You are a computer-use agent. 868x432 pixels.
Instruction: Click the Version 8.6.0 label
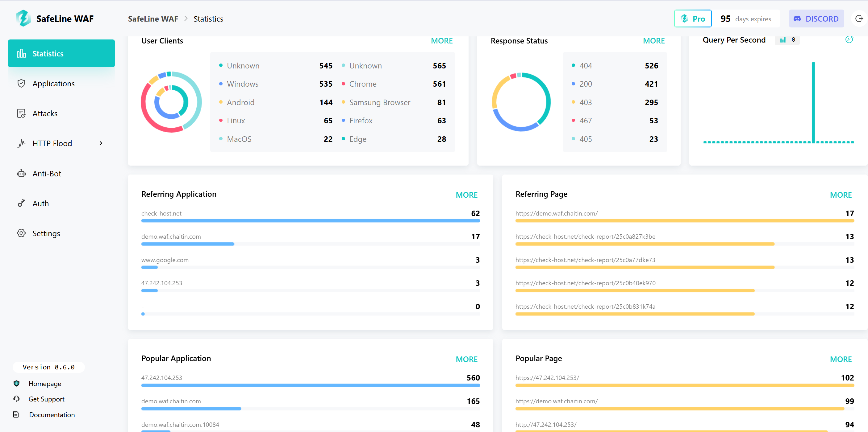point(48,367)
